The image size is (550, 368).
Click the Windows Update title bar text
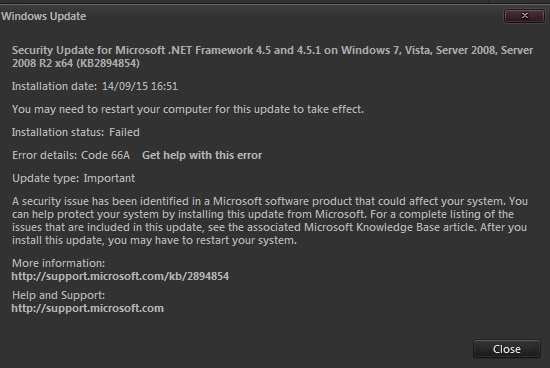44,16
